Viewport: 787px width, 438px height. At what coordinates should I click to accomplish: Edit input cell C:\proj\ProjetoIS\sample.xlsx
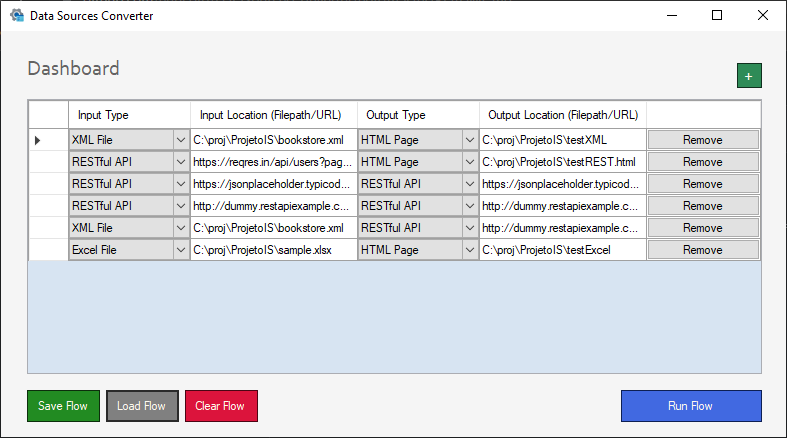[274, 250]
